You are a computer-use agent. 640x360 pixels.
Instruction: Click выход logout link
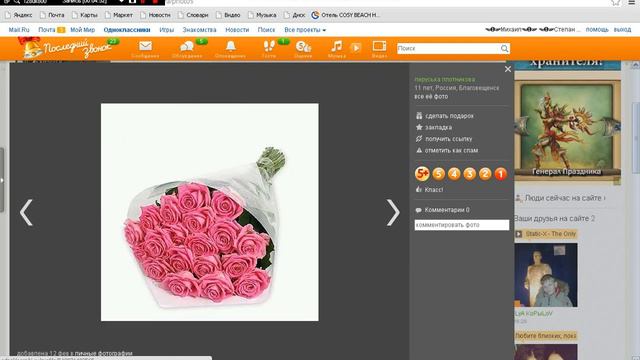click(x=622, y=29)
